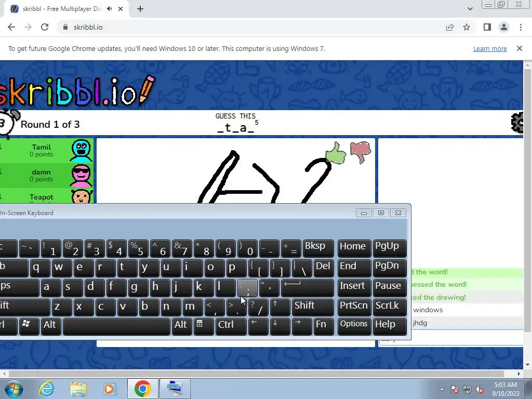Image resolution: width=532 pixels, height=399 pixels.
Task: Click the Help key on keyboard
Action: (390, 326)
